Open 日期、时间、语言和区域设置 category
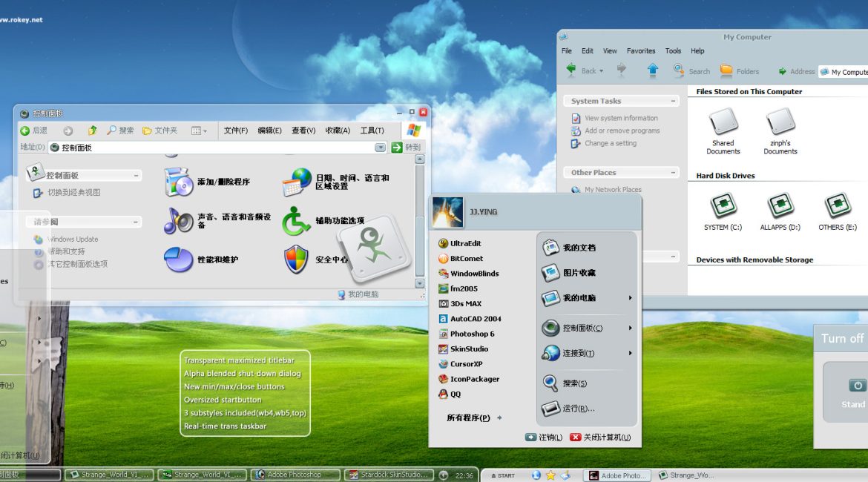This screenshot has height=482, width=868. coord(337,182)
